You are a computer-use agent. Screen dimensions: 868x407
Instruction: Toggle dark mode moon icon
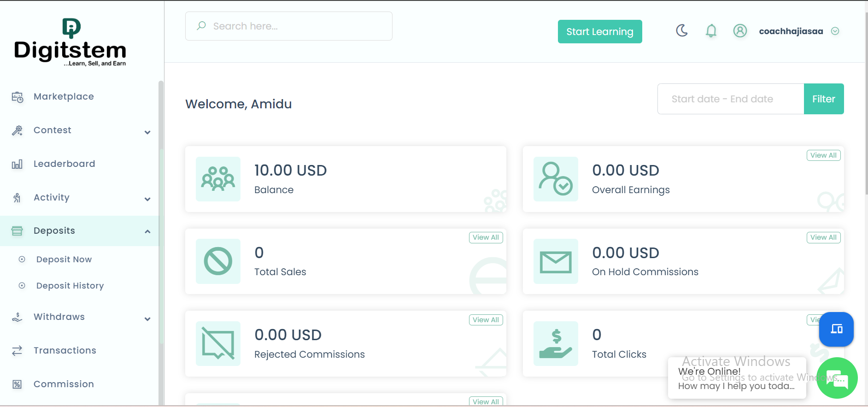[x=682, y=31]
